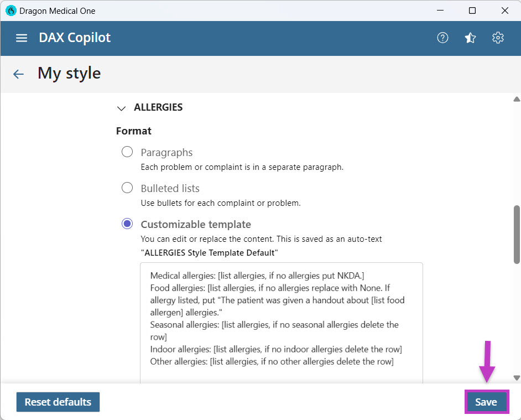Minimize the Dragon Medical One window
The height and width of the screenshot is (420, 521).
(440, 11)
